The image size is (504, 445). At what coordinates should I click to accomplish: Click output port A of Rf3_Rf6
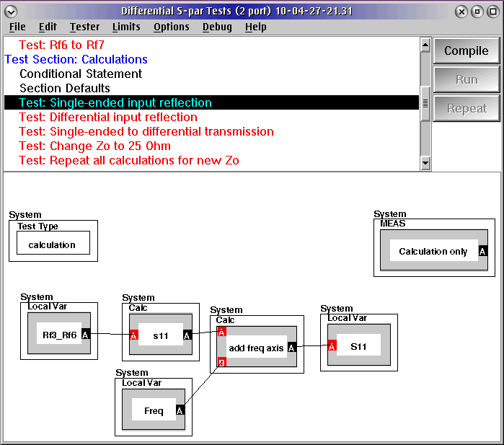click(x=86, y=335)
